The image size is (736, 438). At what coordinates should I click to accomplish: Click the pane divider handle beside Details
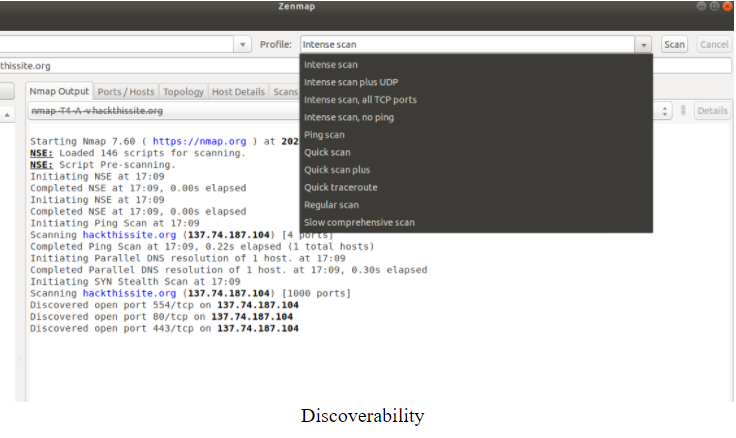click(x=683, y=110)
